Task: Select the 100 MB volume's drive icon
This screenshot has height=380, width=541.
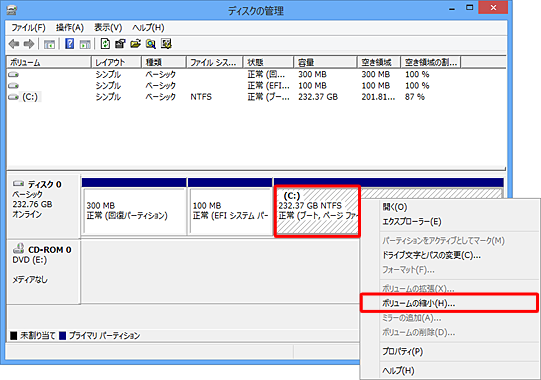Action: [13, 86]
